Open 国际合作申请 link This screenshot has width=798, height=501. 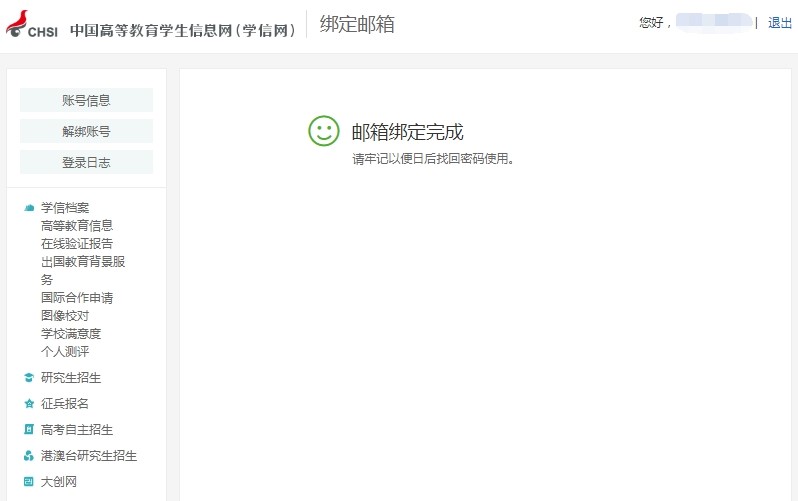point(77,298)
